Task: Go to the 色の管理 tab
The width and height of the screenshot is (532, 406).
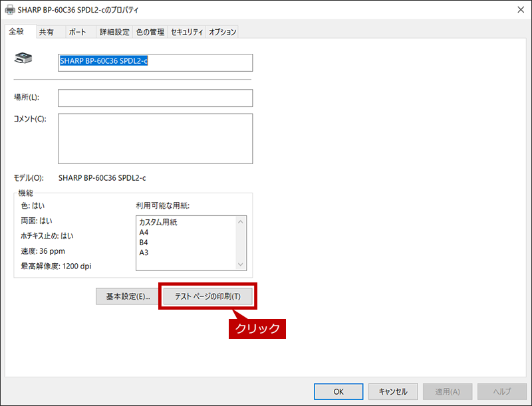Action: click(150, 32)
